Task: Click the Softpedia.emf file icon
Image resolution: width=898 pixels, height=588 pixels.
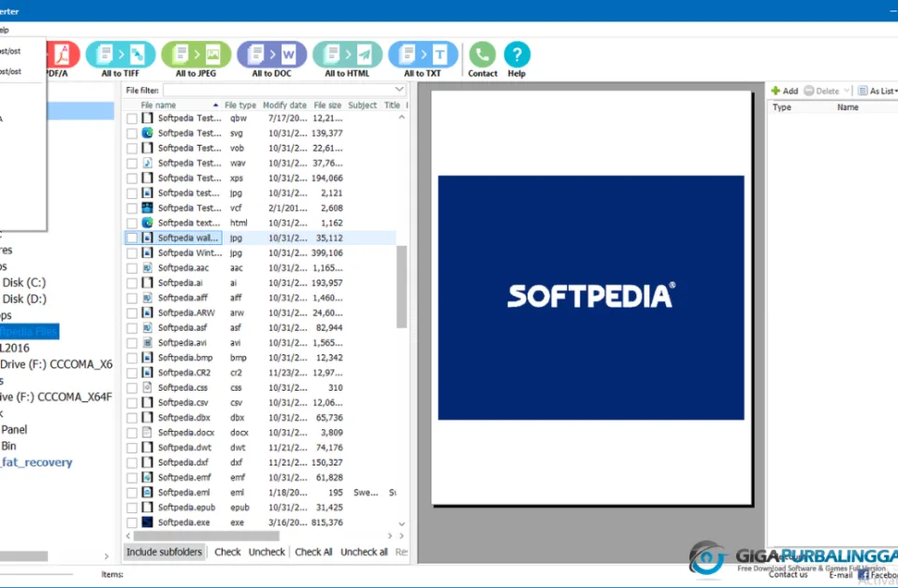Action: click(x=147, y=477)
